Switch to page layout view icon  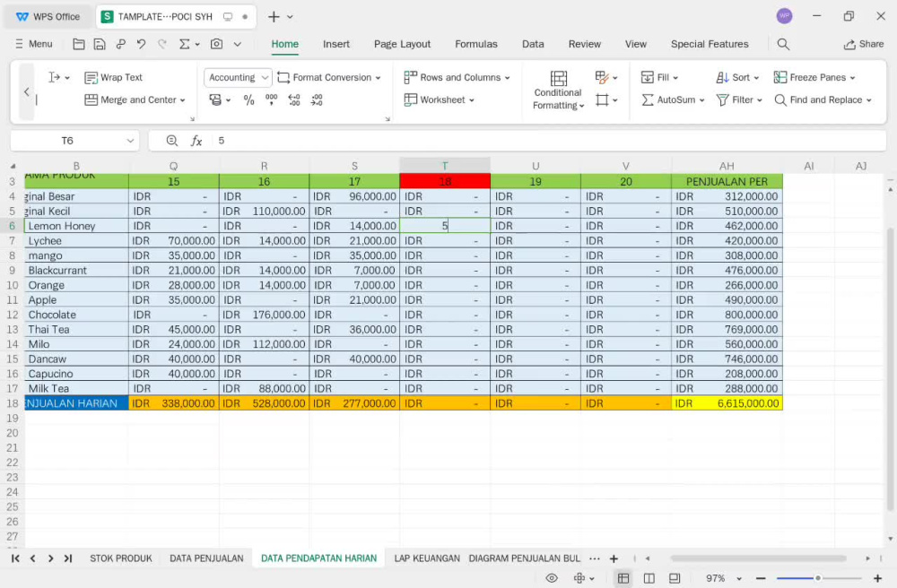[675, 578]
